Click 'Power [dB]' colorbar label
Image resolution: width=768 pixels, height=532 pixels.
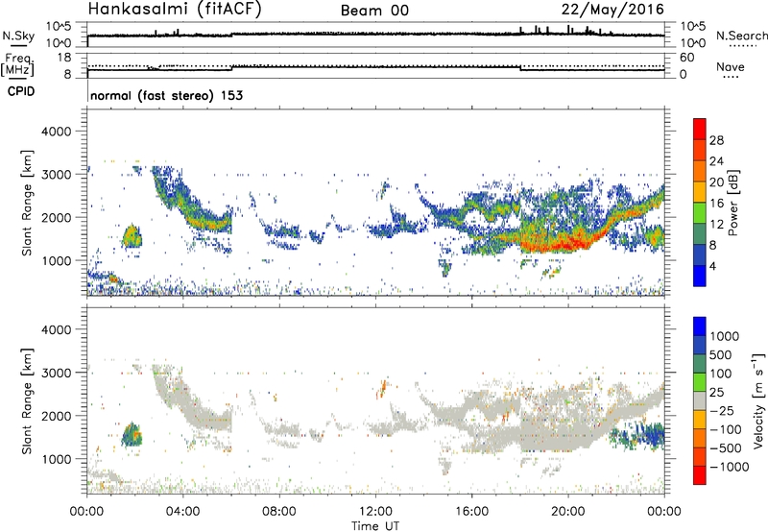(733, 203)
